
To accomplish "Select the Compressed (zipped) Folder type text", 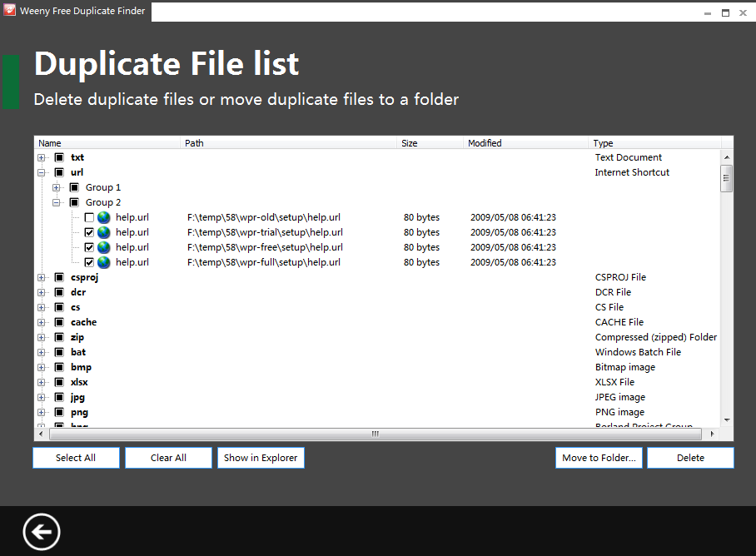I will coord(656,337).
